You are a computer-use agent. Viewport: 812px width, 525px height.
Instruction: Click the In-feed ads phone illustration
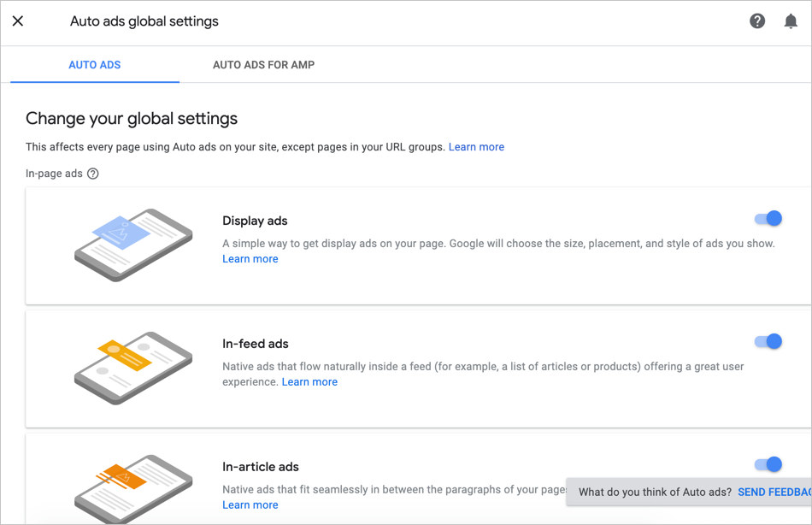point(132,368)
